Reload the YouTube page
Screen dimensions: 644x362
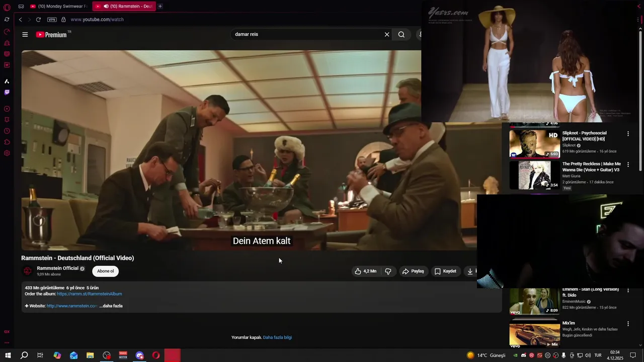(38, 20)
